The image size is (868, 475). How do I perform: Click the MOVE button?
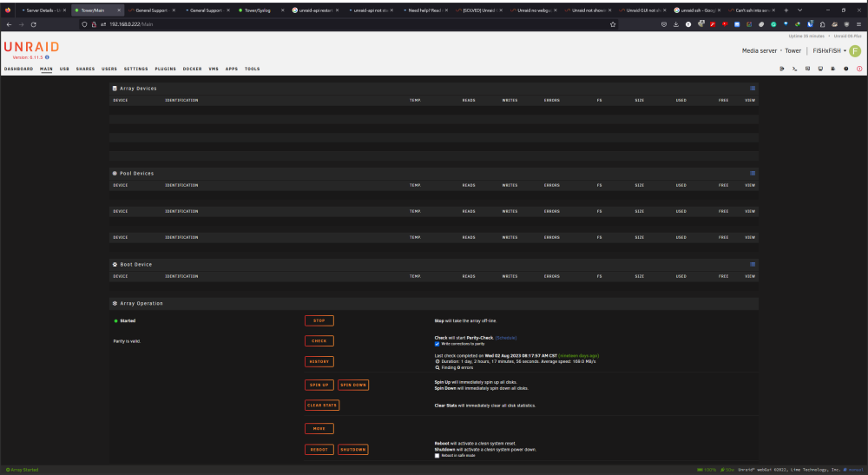click(319, 428)
